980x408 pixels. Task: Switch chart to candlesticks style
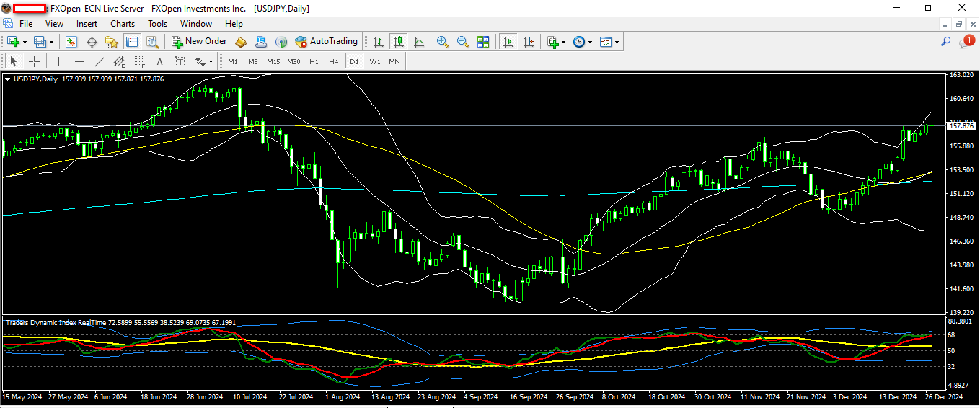pos(398,42)
